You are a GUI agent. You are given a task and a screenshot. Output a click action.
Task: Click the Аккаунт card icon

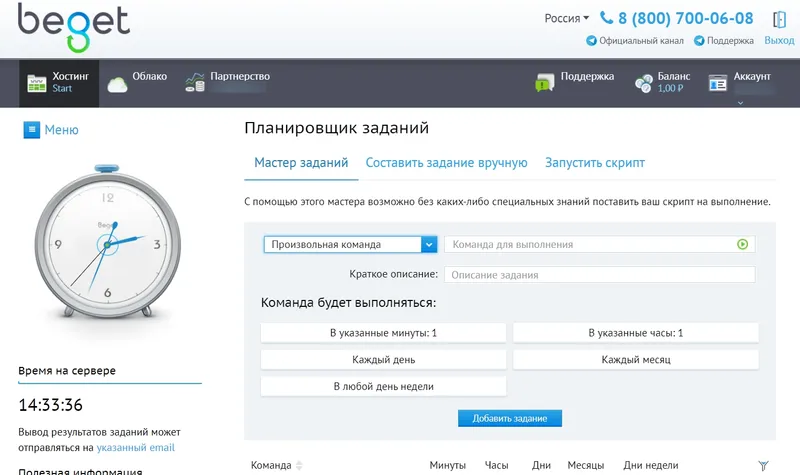(x=717, y=83)
